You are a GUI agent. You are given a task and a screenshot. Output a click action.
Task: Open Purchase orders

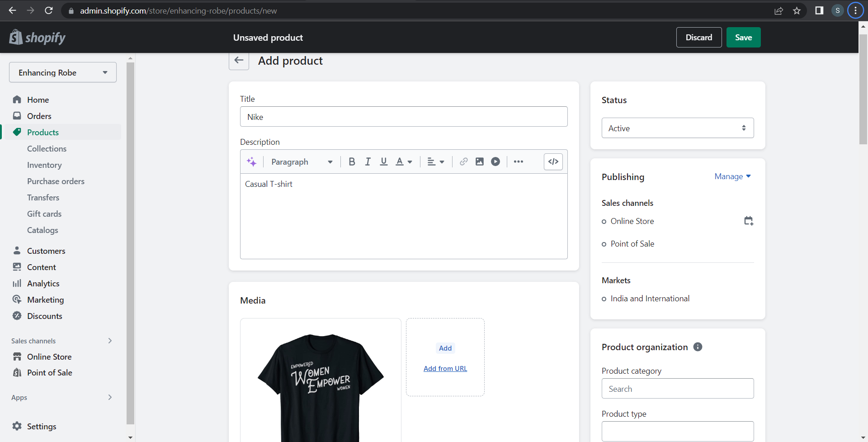coord(56,181)
